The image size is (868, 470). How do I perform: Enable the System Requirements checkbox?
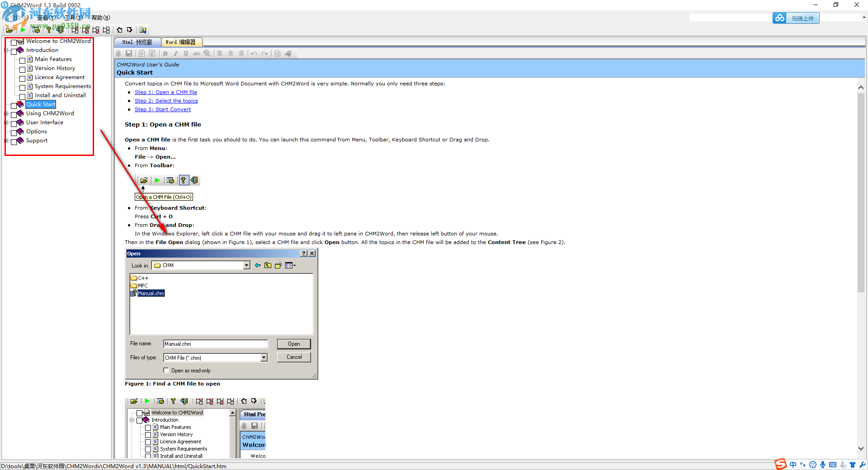tap(23, 88)
